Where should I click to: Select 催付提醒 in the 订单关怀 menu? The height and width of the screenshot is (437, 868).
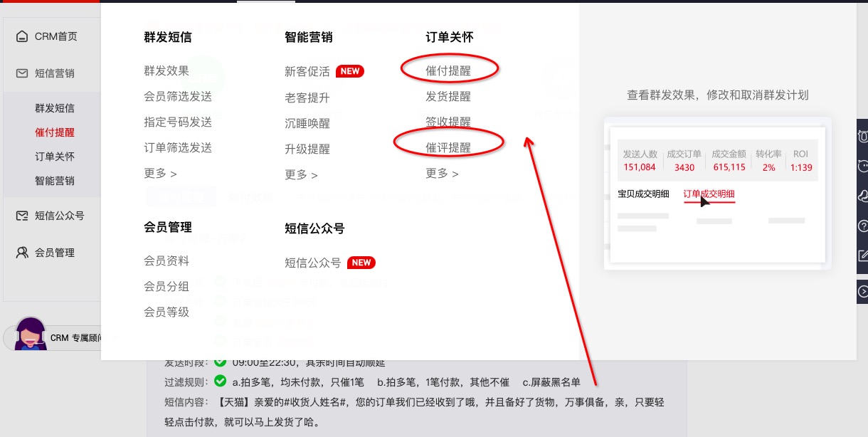click(448, 70)
